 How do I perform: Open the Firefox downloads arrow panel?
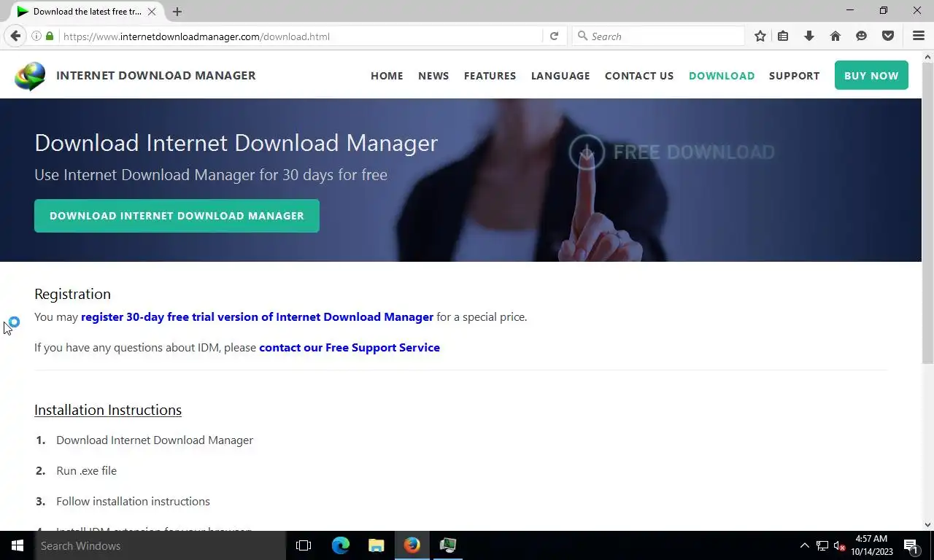point(809,36)
